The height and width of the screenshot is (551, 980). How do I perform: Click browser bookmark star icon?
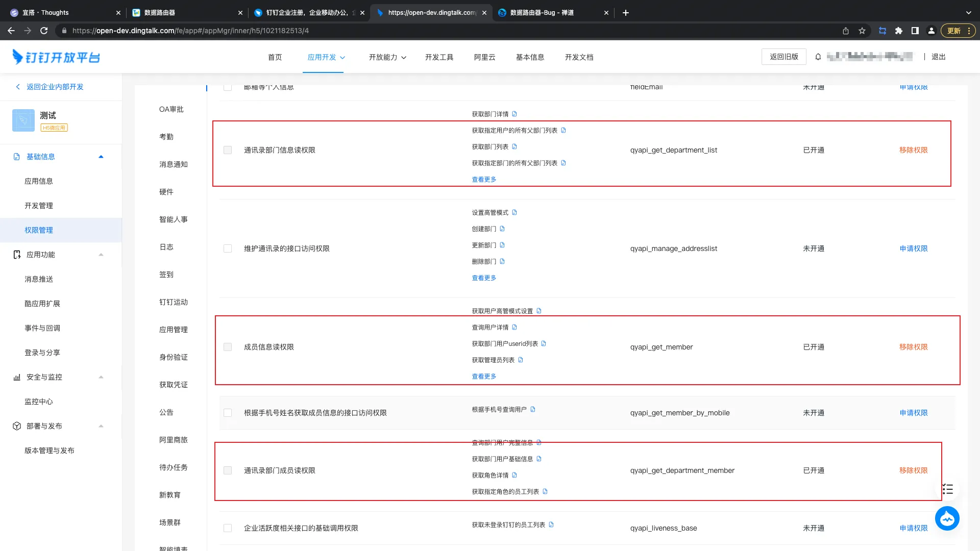coord(862,31)
